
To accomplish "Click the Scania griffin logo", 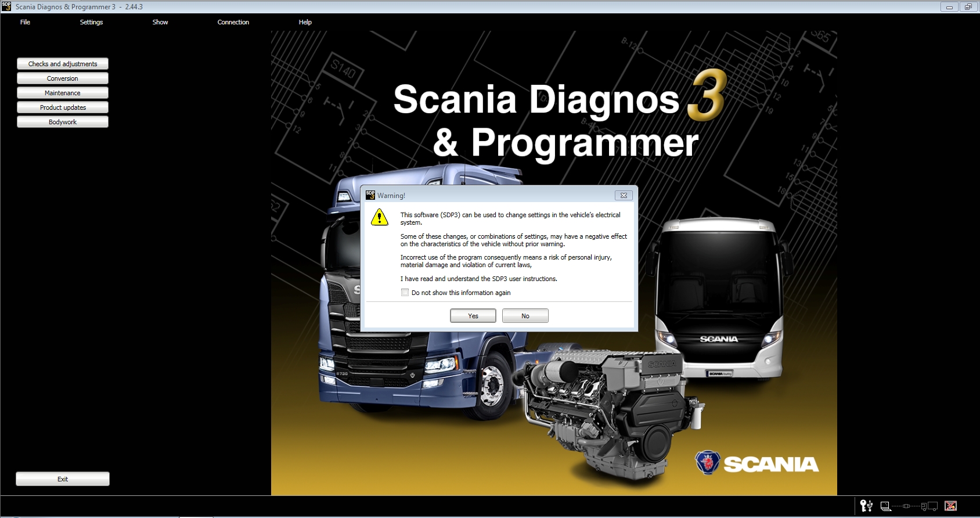I will 707,462.
